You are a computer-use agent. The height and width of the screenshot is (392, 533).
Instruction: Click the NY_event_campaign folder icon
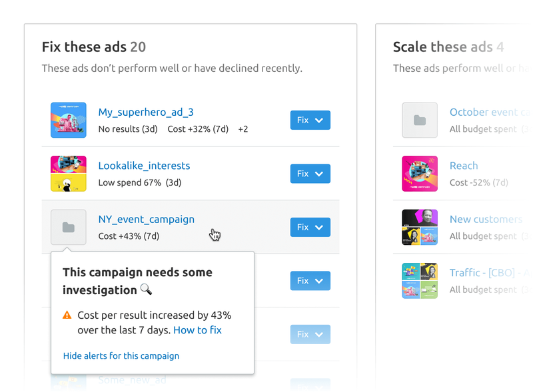(69, 227)
